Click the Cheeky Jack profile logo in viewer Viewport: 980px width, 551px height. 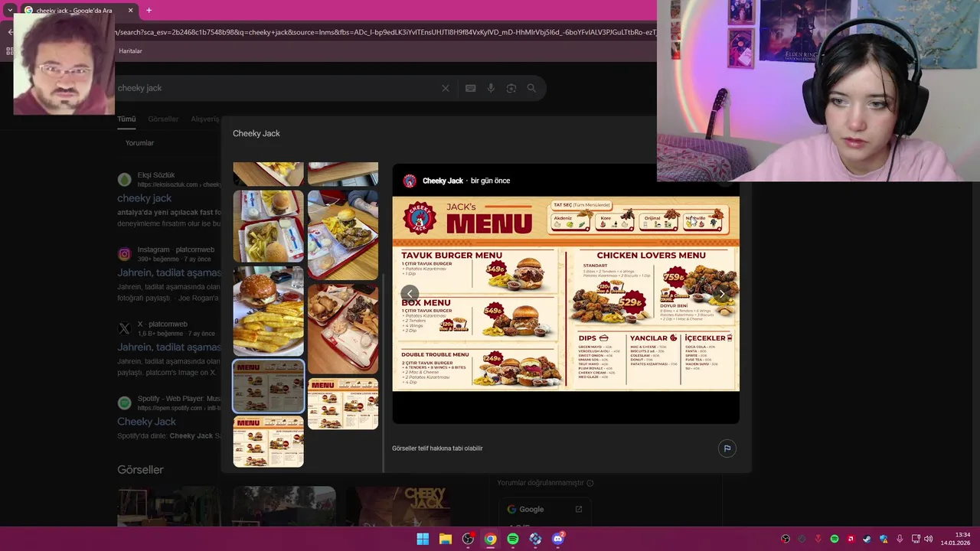[410, 181]
